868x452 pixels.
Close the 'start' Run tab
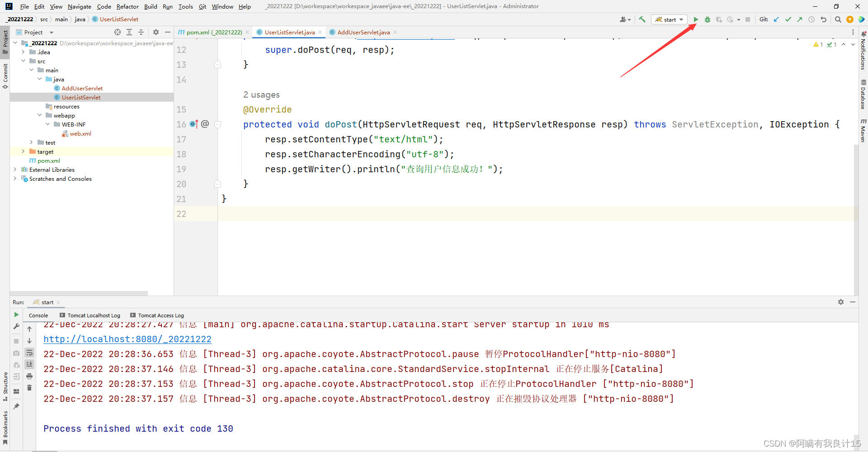(58, 302)
